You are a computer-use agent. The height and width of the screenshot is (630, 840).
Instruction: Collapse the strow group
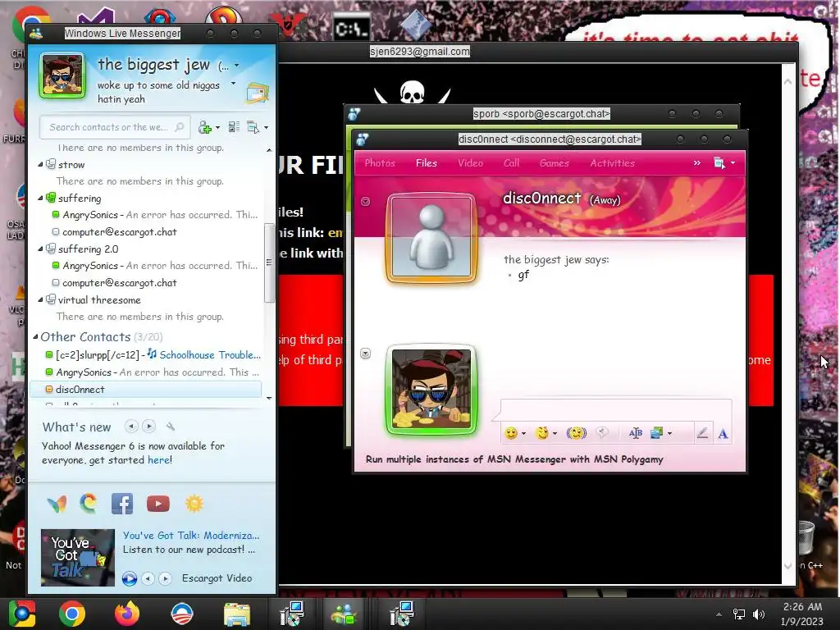tap(40, 164)
